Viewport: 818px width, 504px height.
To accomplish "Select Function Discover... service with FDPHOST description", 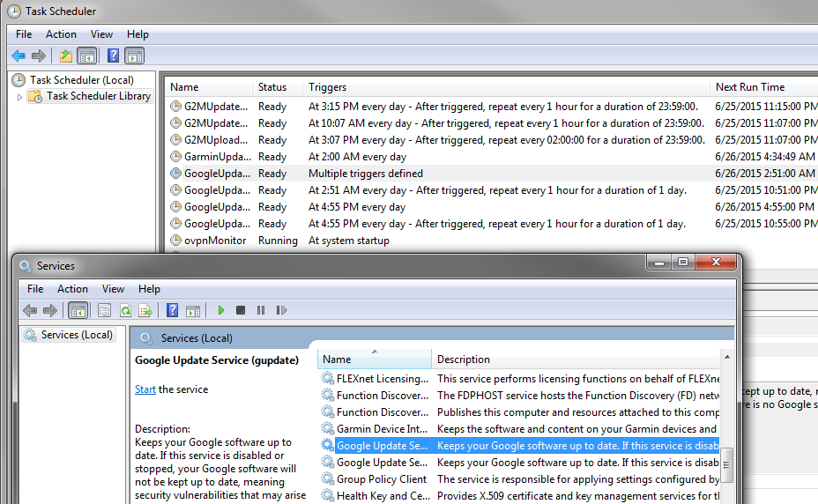I will (x=519, y=395).
